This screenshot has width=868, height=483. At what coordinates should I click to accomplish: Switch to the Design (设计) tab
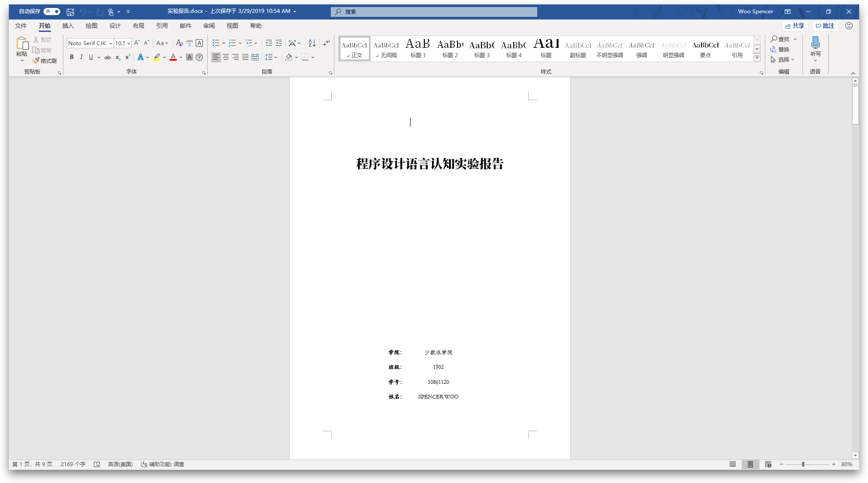(x=115, y=26)
